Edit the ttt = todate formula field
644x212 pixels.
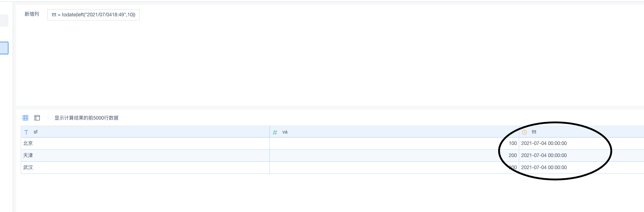tap(94, 15)
